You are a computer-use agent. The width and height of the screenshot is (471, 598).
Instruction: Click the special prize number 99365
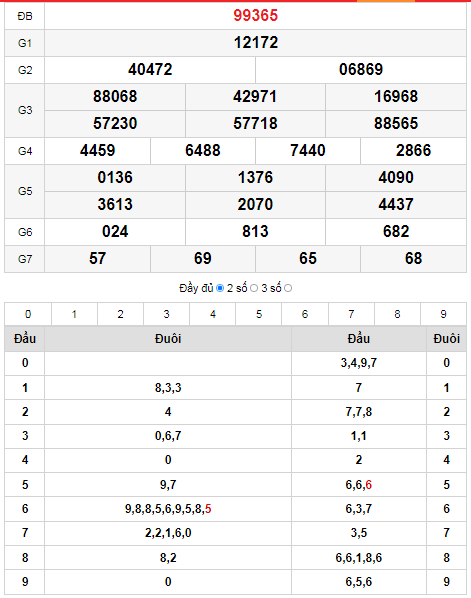coord(256,16)
